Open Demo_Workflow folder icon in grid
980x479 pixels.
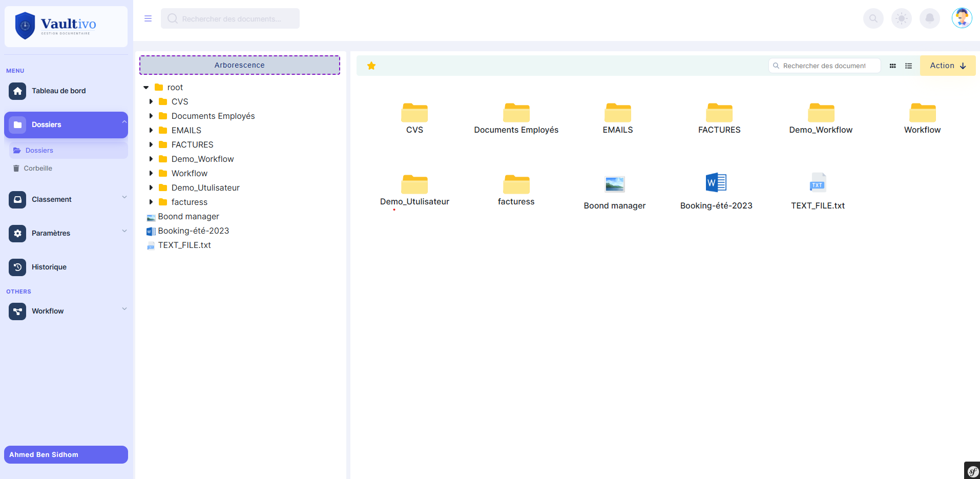click(x=821, y=112)
